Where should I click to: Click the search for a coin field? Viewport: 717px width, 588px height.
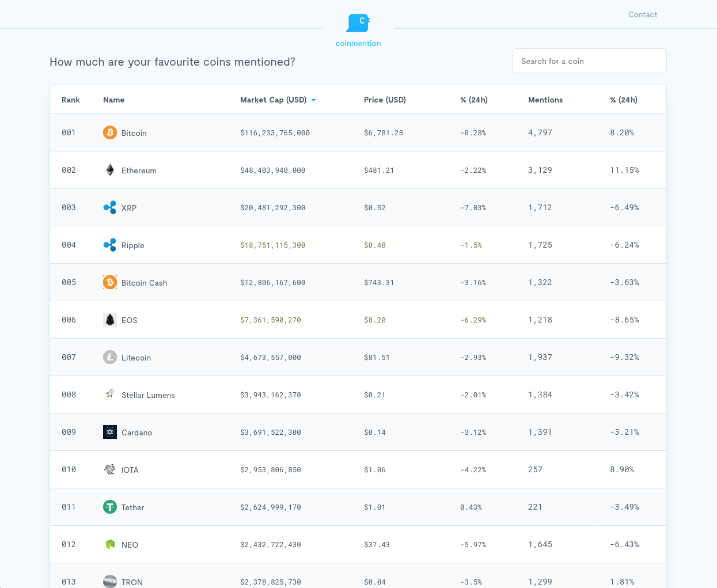[x=589, y=60]
